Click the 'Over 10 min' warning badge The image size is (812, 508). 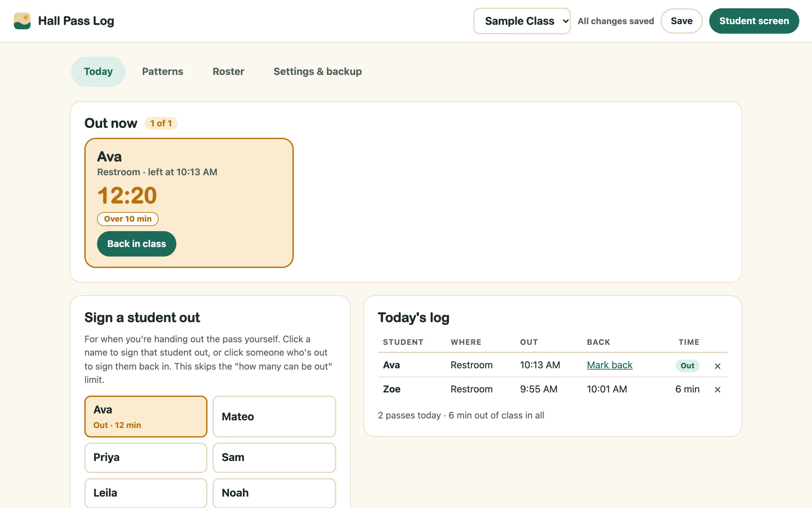tap(128, 219)
